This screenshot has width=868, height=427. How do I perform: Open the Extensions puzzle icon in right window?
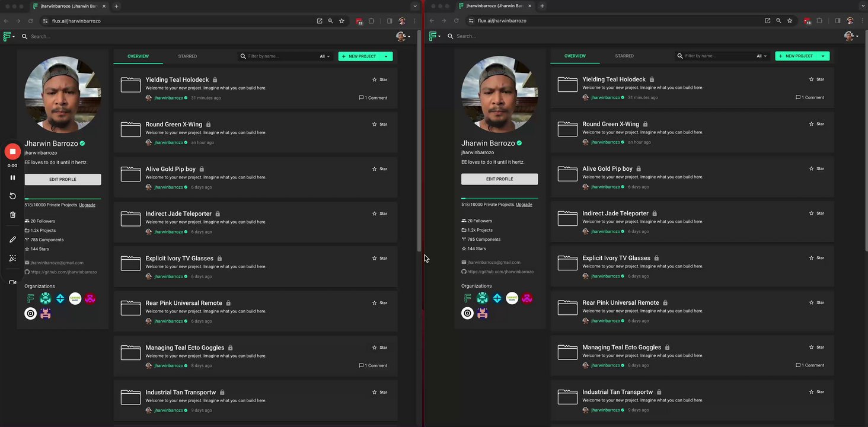[819, 21]
